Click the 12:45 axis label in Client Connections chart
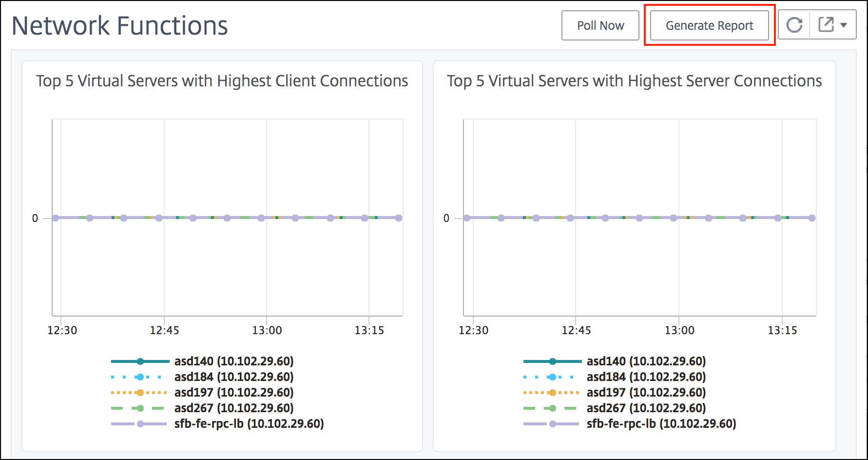Screen dimensions: 868x460 (x=164, y=331)
